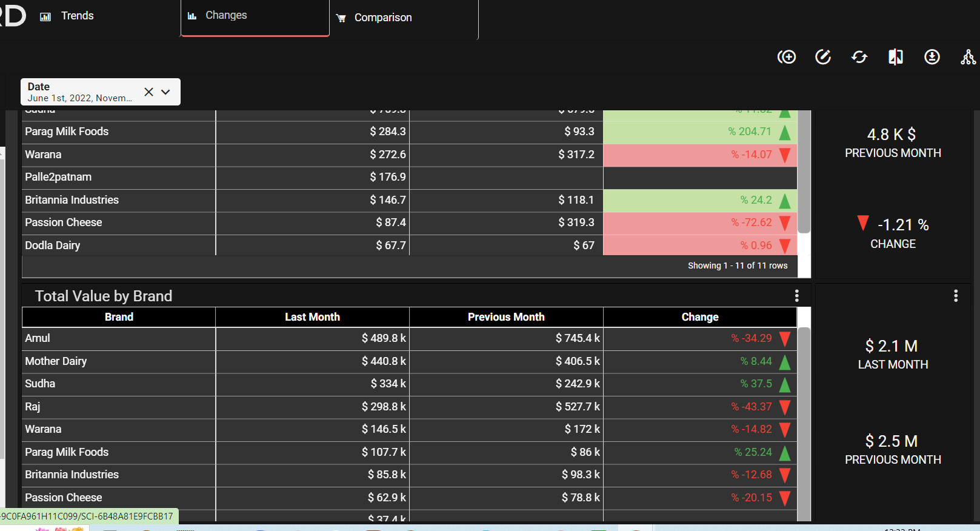Click Amul red down arrow indicator

click(785, 339)
